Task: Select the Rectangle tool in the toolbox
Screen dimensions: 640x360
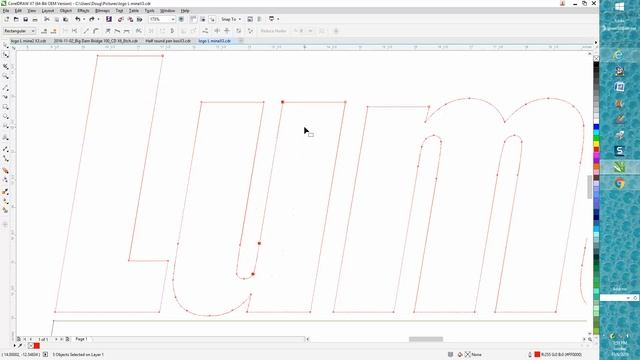Action: point(6,107)
